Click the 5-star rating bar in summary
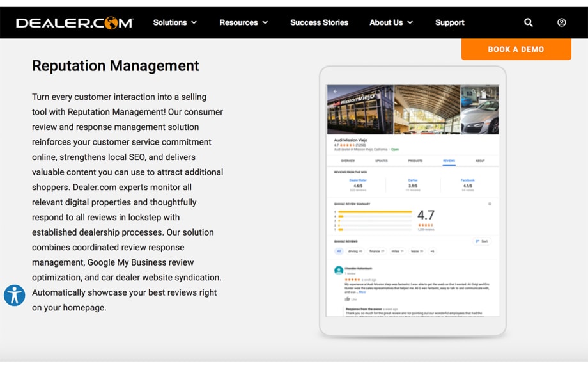This screenshot has width=588, height=368. coord(375,211)
